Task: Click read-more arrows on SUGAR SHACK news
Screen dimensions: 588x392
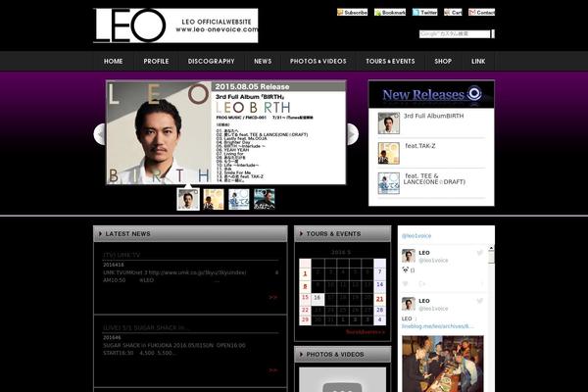Action: (273, 369)
